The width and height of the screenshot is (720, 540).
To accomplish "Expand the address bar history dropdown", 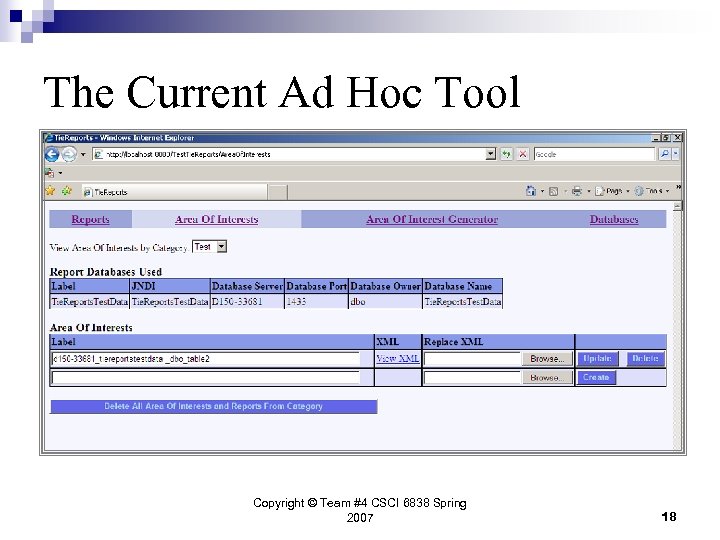I will (491, 154).
